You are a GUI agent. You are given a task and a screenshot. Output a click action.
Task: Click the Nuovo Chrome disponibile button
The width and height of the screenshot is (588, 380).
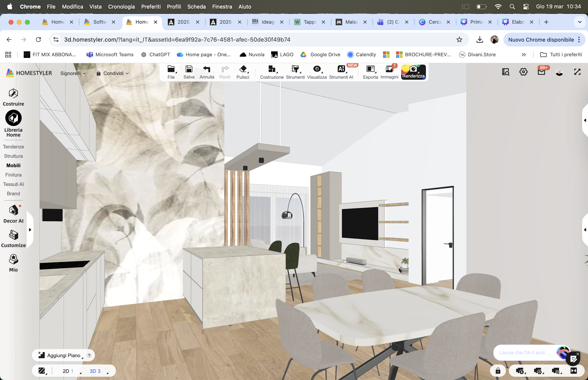541,40
